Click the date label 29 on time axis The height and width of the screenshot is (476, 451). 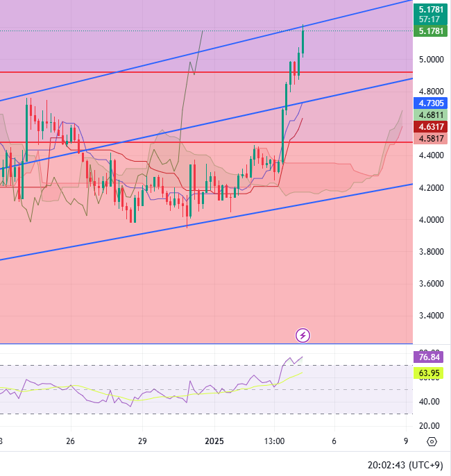click(x=142, y=441)
